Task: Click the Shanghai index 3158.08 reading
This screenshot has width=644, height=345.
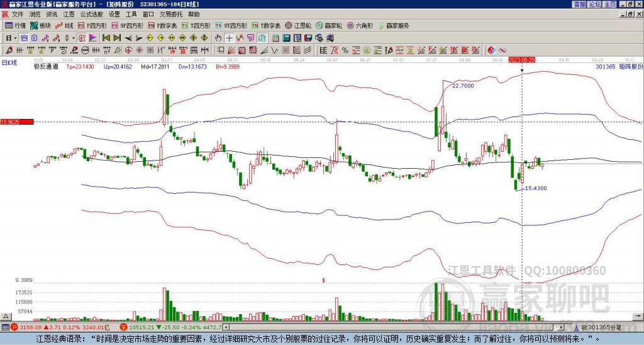Action: pos(31,327)
